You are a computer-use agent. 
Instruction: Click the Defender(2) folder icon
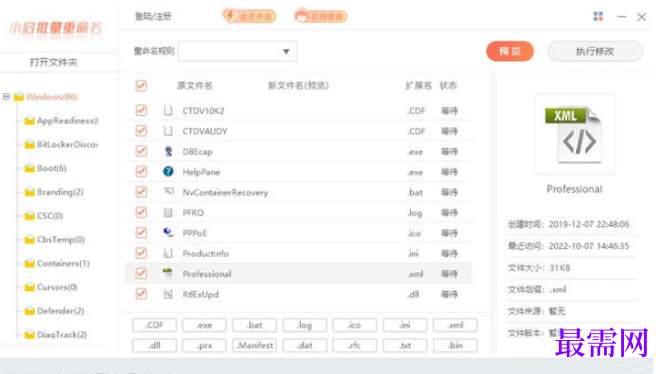pos(30,311)
